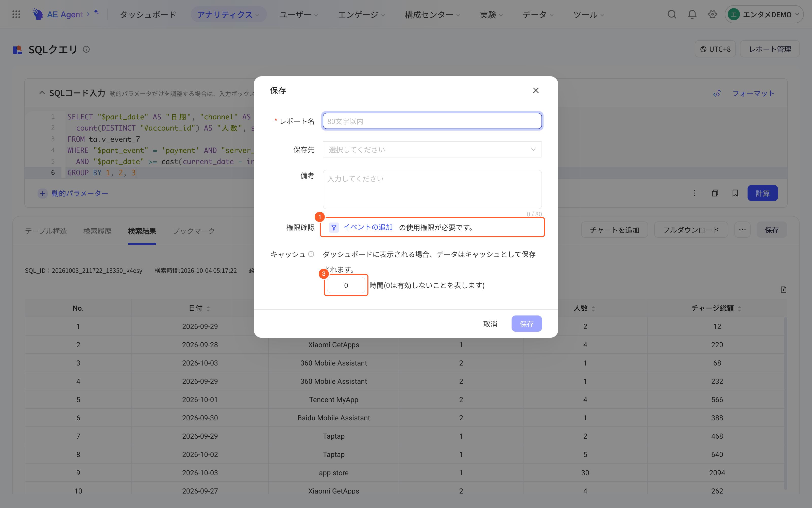This screenshot has height=508, width=812.
Task: Click the イベントの追加 link
Action: pyautogui.click(x=368, y=227)
